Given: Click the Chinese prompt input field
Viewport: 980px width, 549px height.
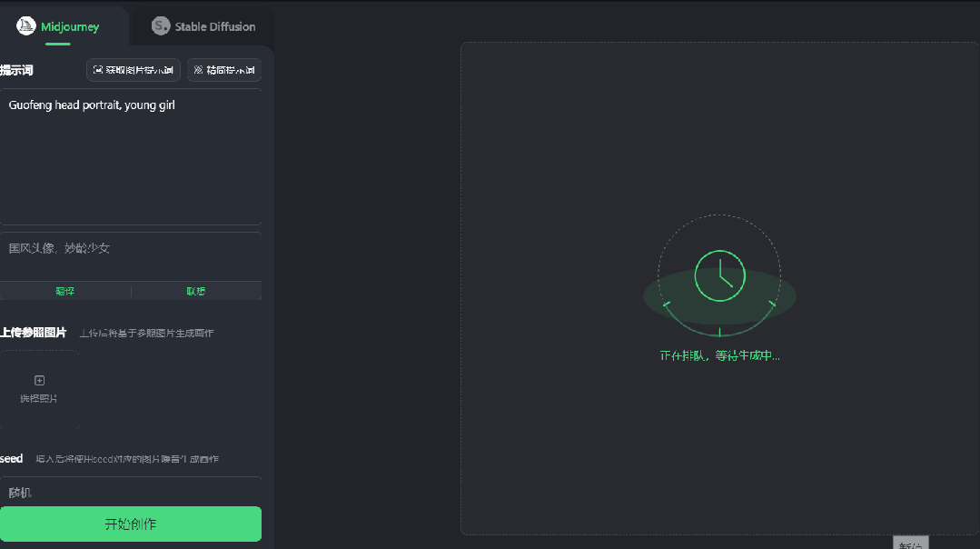Looking at the screenshot, I should [131, 256].
